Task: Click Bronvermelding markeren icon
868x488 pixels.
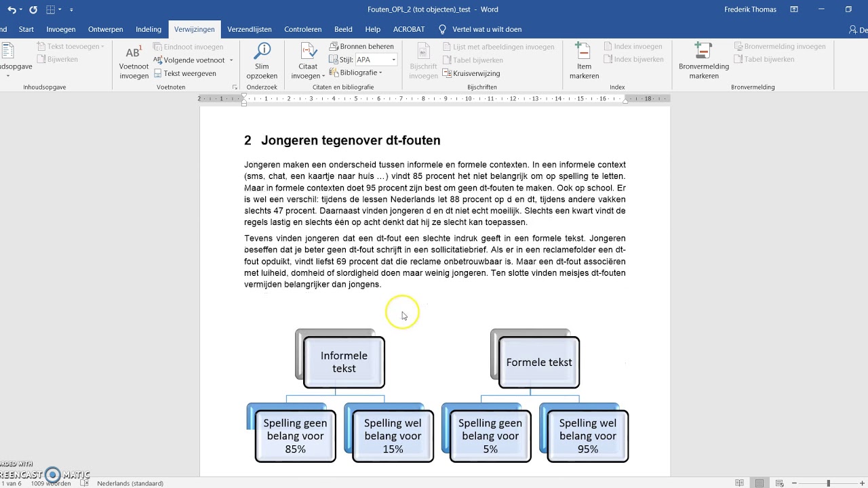Action: (703, 52)
